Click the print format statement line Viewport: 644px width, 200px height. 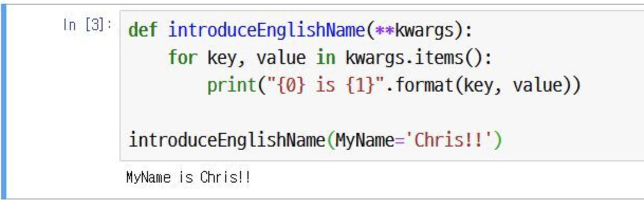(x=394, y=86)
